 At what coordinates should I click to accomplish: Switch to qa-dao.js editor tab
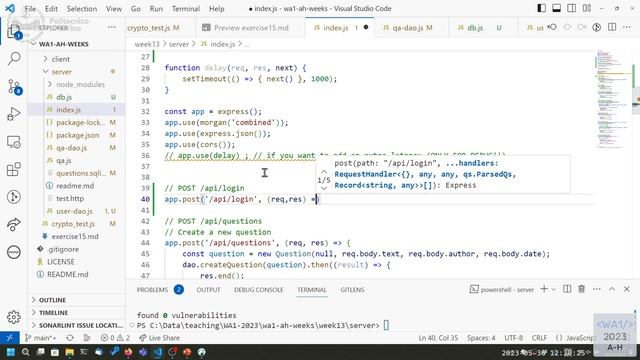coord(411,28)
